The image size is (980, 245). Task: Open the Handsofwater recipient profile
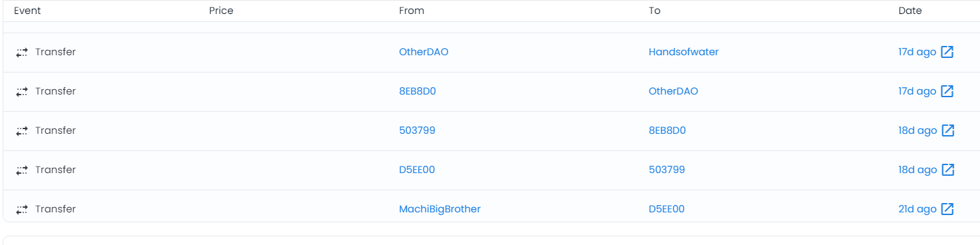[x=683, y=52]
